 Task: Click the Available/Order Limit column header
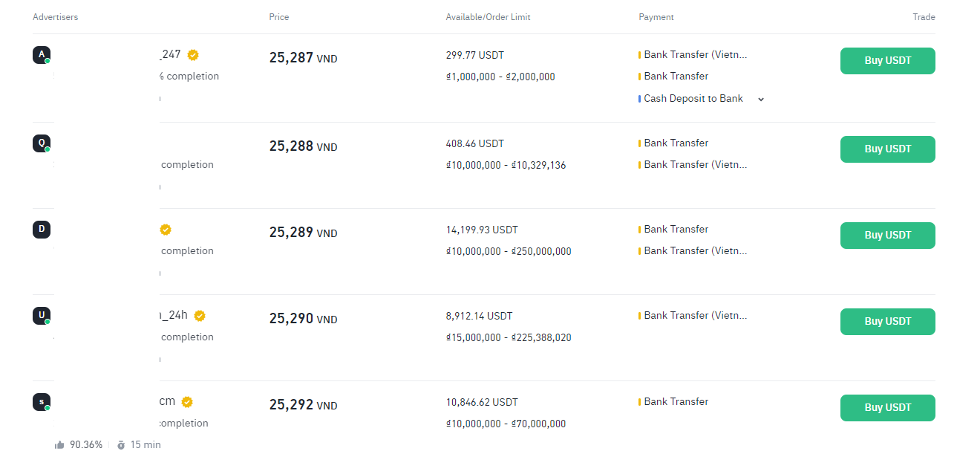[488, 17]
